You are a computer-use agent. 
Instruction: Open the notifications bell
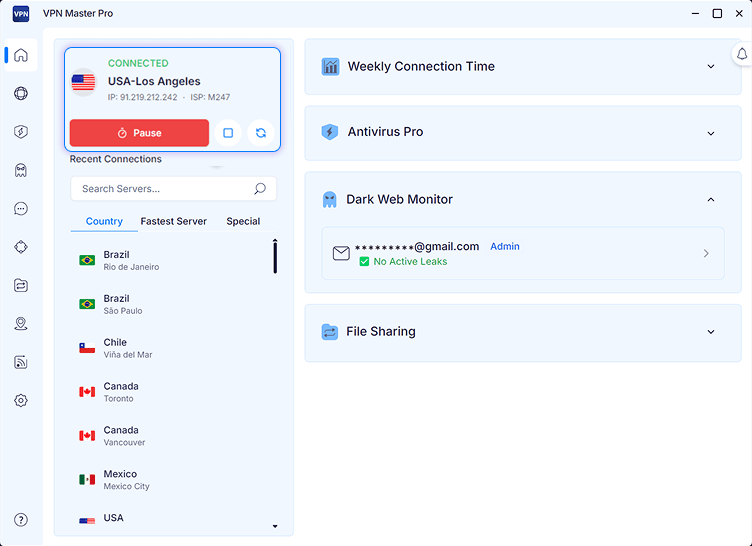click(x=742, y=54)
